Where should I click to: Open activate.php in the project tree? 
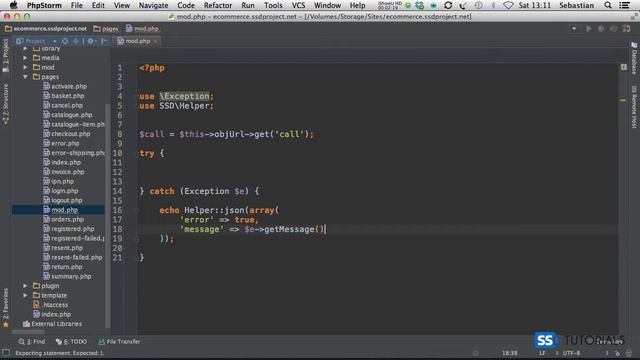[x=65, y=87]
